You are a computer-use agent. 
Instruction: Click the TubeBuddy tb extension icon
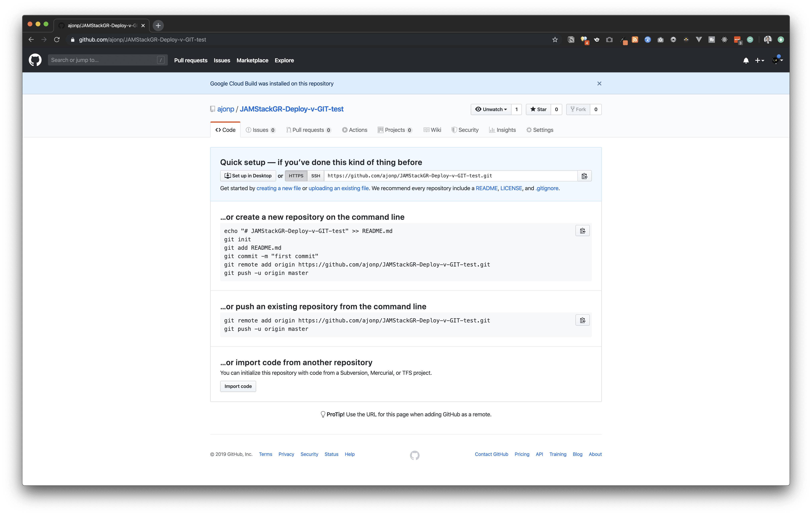(x=711, y=40)
